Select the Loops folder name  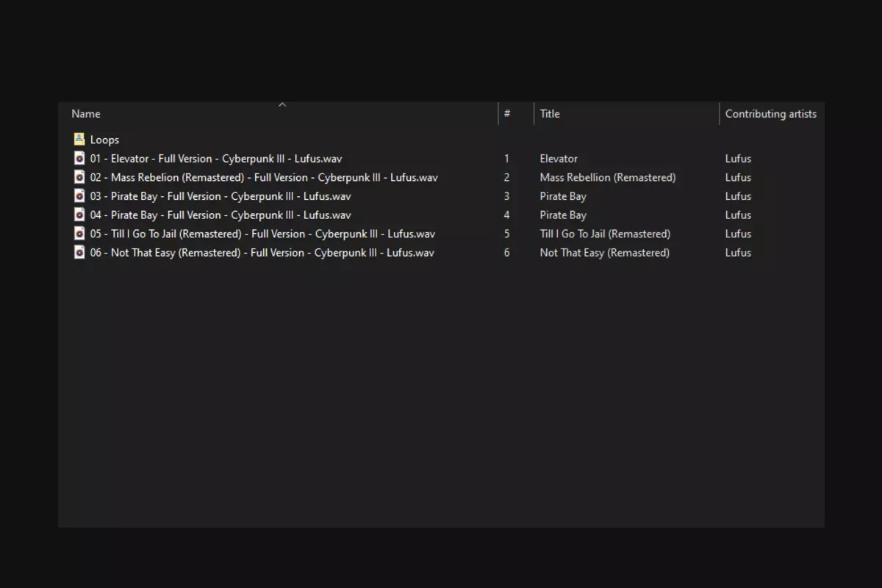tap(104, 140)
